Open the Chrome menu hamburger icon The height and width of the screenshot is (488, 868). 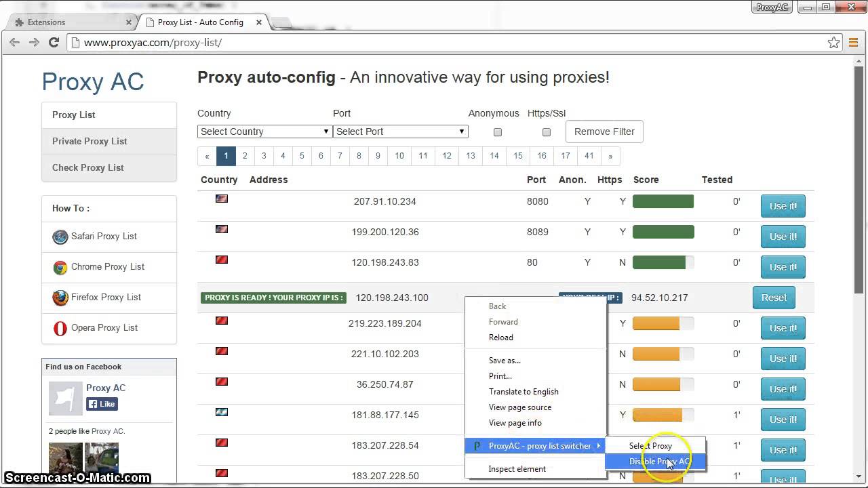tap(853, 42)
